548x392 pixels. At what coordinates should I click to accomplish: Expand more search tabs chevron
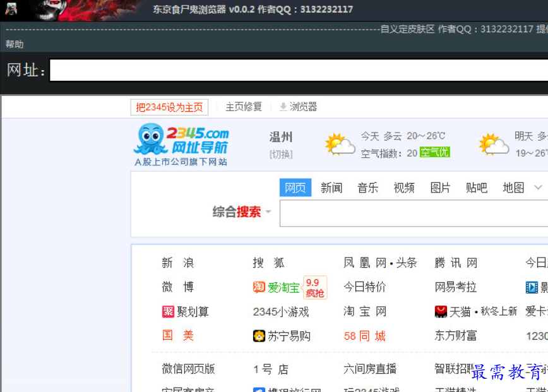click(538, 187)
